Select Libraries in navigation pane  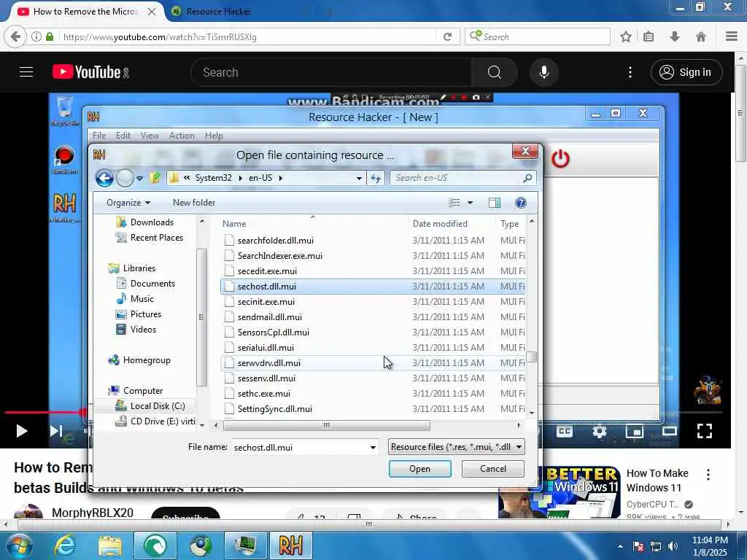(139, 268)
